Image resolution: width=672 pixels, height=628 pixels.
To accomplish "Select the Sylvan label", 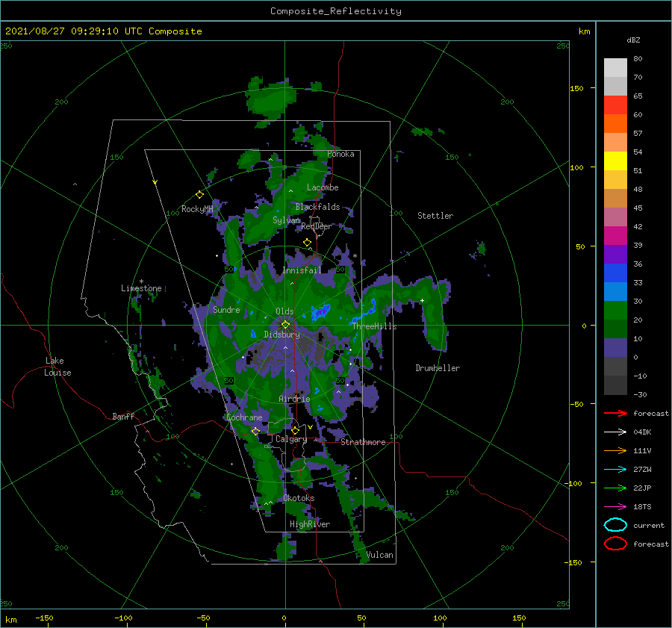I will (x=286, y=220).
